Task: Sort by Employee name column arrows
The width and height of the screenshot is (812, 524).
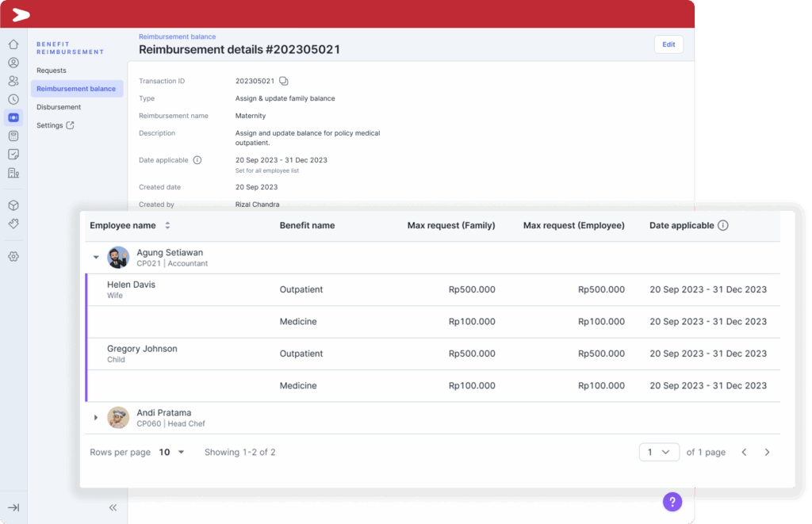Action: click(x=167, y=225)
